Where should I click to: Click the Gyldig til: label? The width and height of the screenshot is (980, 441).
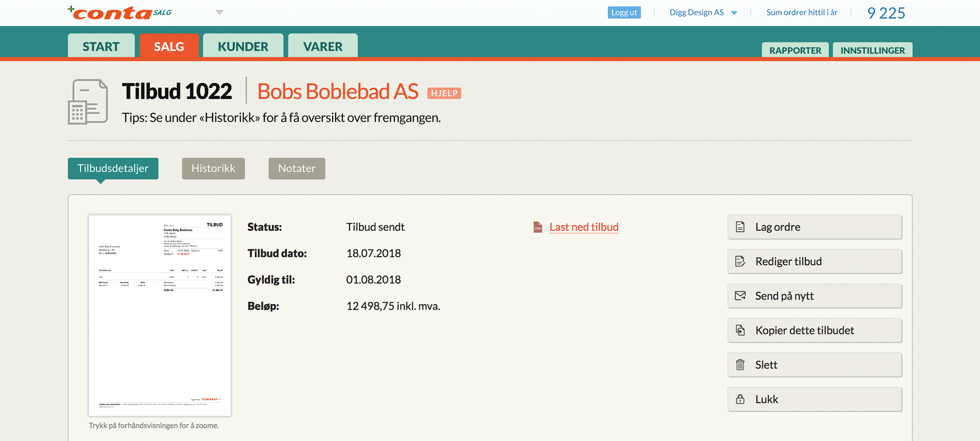271,280
